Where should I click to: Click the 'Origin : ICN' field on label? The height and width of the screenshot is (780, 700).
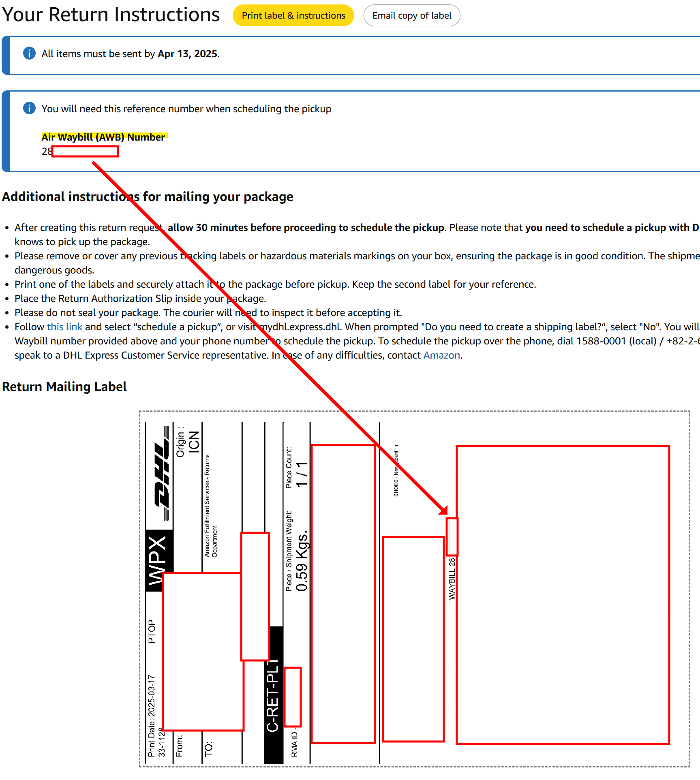pos(187,442)
